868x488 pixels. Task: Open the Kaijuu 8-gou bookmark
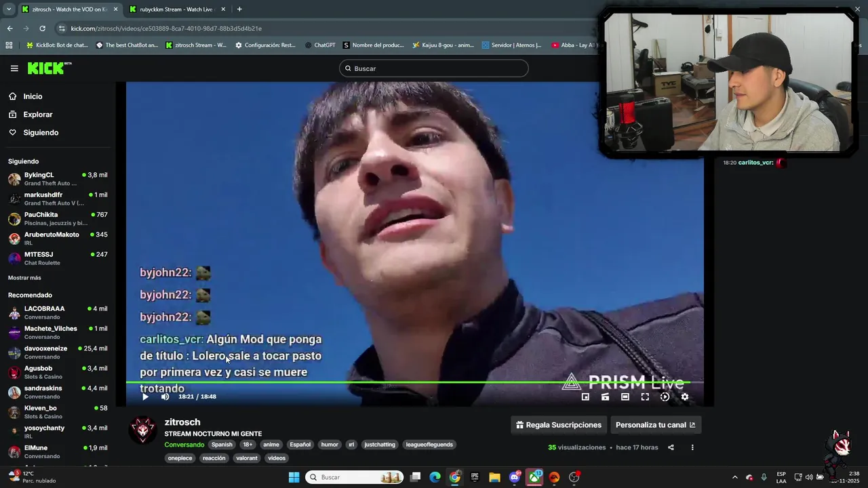[x=443, y=45]
